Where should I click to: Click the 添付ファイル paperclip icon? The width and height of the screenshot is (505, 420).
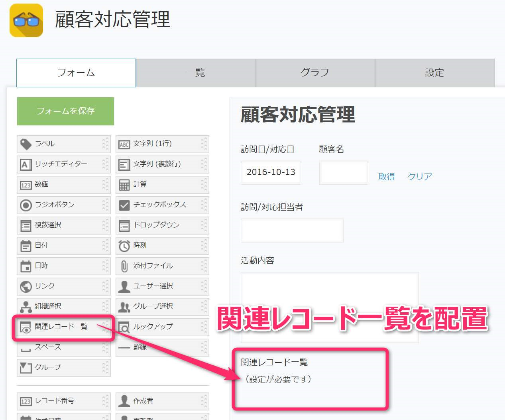124,266
